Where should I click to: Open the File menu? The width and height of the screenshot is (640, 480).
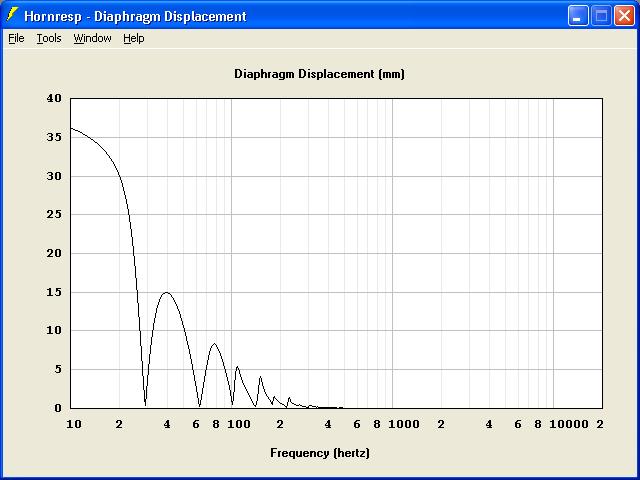[16, 38]
